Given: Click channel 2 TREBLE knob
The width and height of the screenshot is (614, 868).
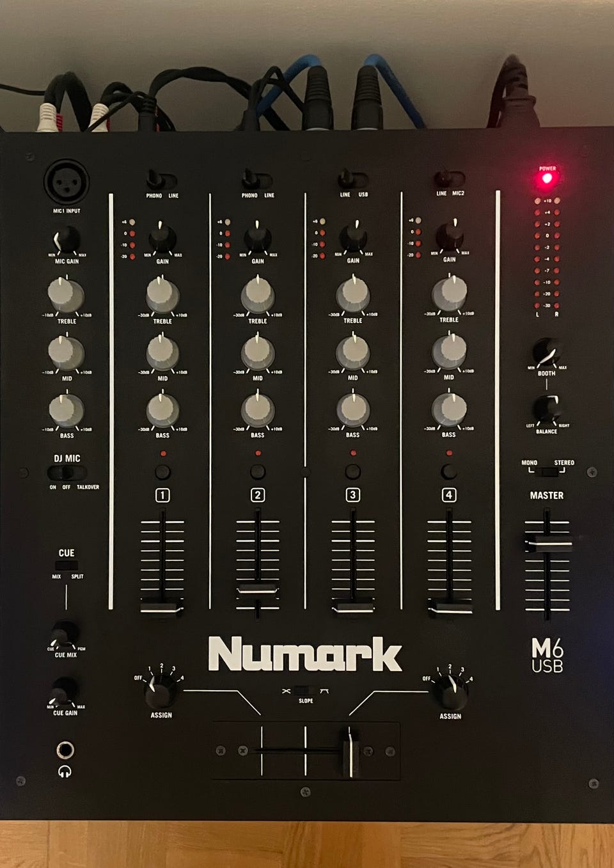Looking at the screenshot, I should tap(258, 295).
